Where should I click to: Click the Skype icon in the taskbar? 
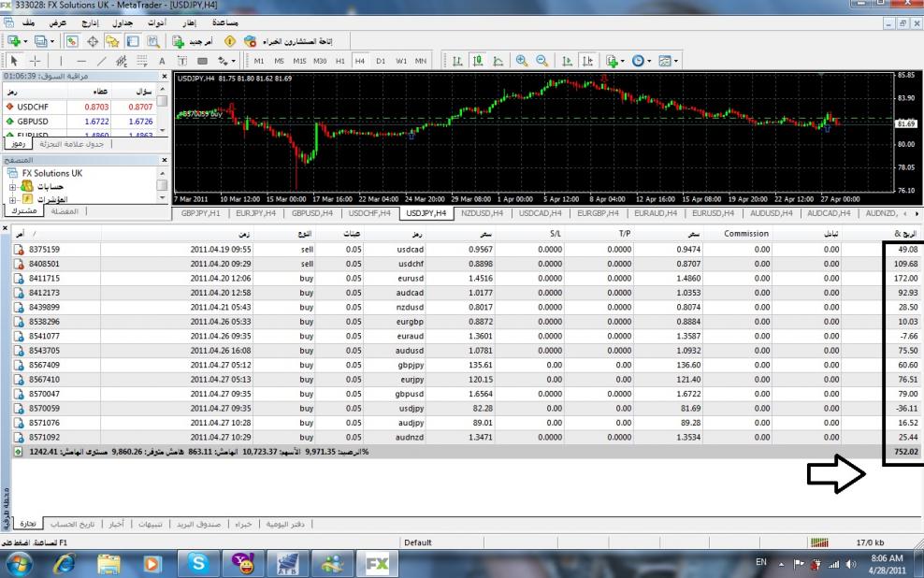click(200, 562)
